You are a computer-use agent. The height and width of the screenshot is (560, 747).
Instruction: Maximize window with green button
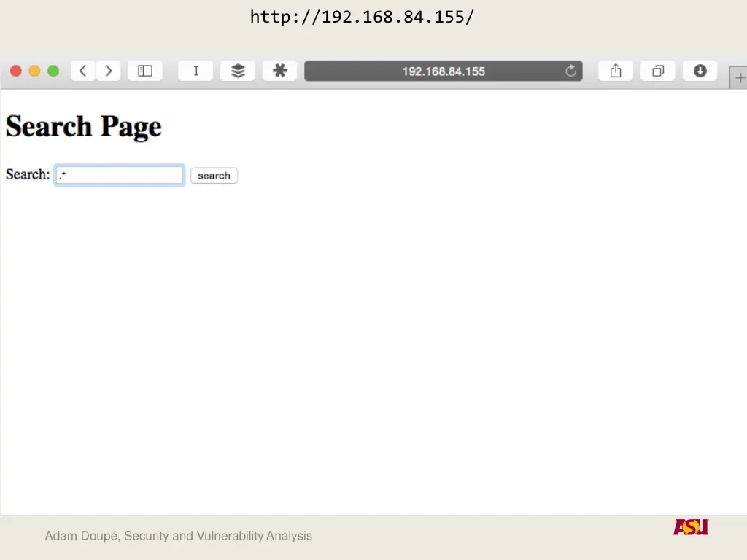coord(53,71)
